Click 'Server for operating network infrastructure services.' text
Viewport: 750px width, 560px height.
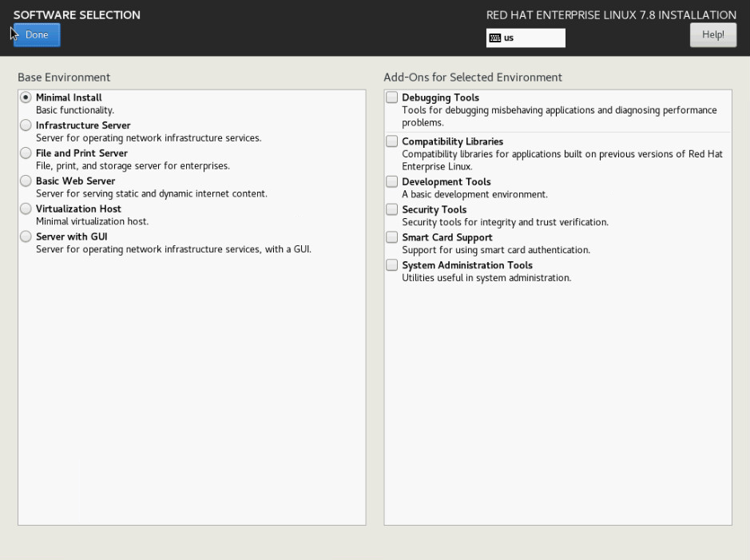point(149,138)
